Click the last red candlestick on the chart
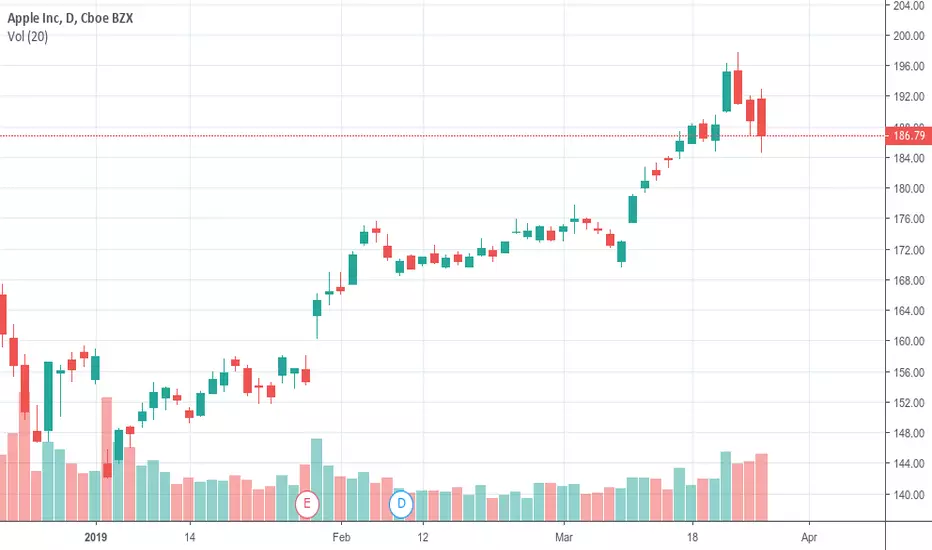 coord(761,117)
